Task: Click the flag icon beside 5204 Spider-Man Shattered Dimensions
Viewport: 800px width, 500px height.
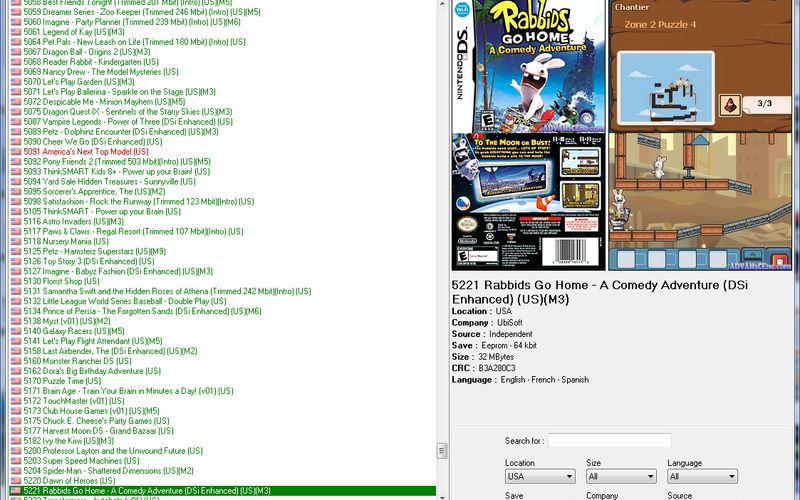Action: coord(15,471)
